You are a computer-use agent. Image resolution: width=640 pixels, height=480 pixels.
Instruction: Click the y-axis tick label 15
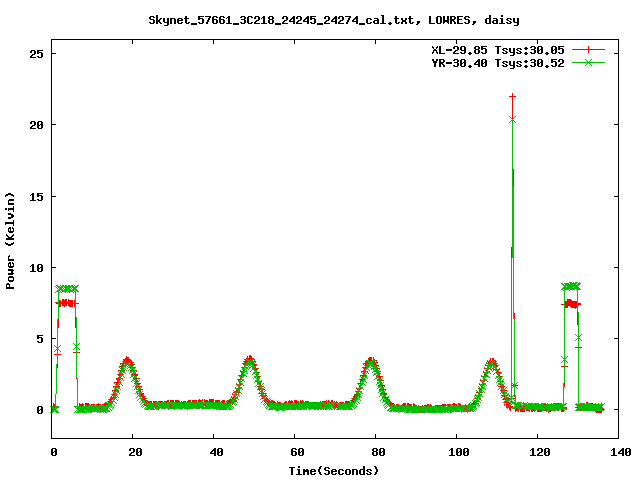(x=36, y=197)
